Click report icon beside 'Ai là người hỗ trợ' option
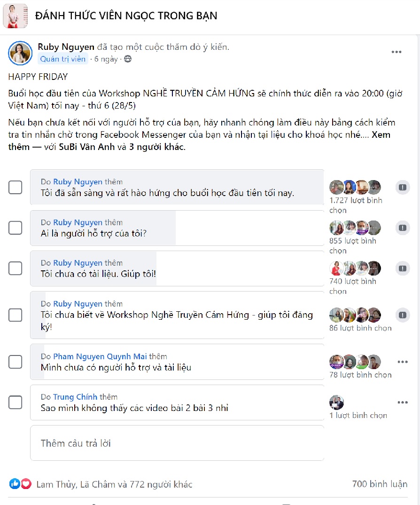 pyautogui.click(x=403, y=228)
